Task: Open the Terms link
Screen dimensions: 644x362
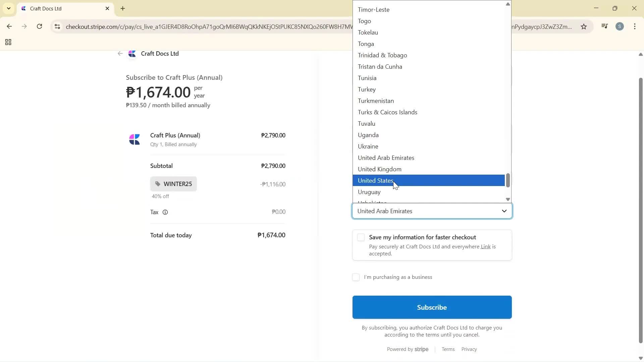Action: (x=448, y=349)
